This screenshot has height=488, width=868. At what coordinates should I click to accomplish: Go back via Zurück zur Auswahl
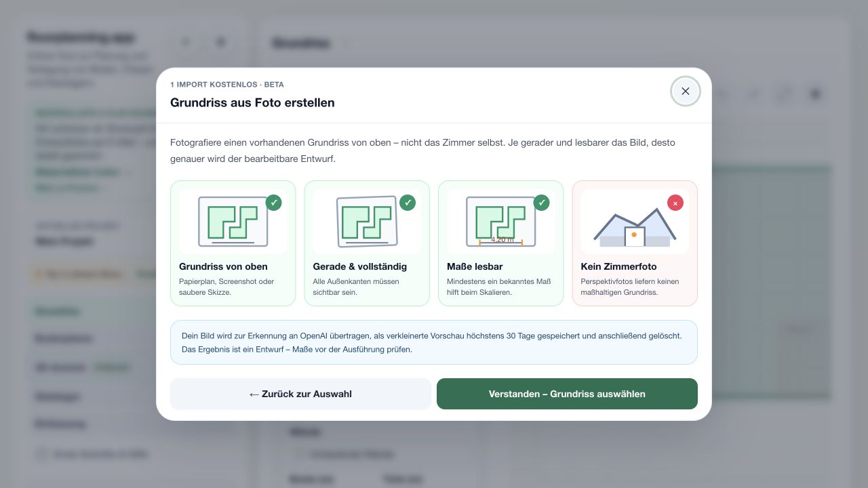(x=300, y=394)
